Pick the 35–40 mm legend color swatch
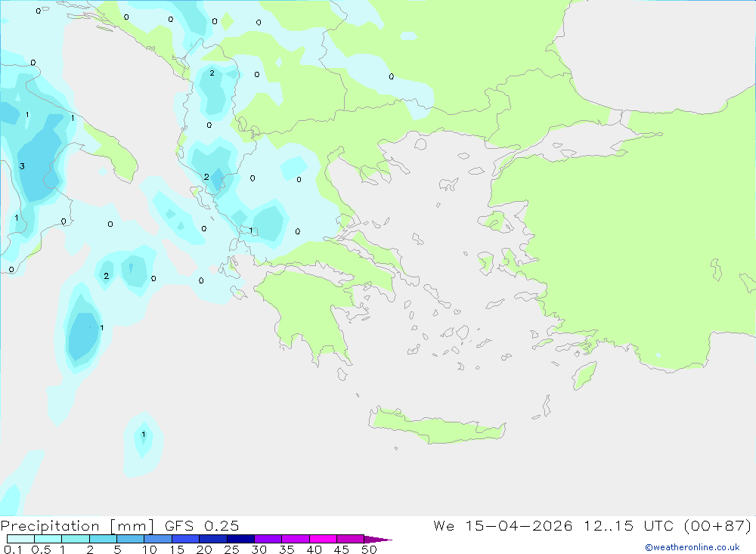Image resolution: width=756 pixels, height=554 pixels. coord(295,539)
